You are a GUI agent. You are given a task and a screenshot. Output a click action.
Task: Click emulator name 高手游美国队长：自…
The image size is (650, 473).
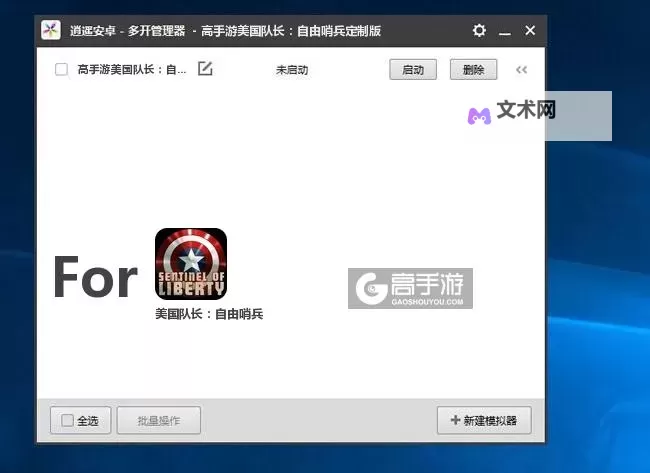click(x=132, y=70)
